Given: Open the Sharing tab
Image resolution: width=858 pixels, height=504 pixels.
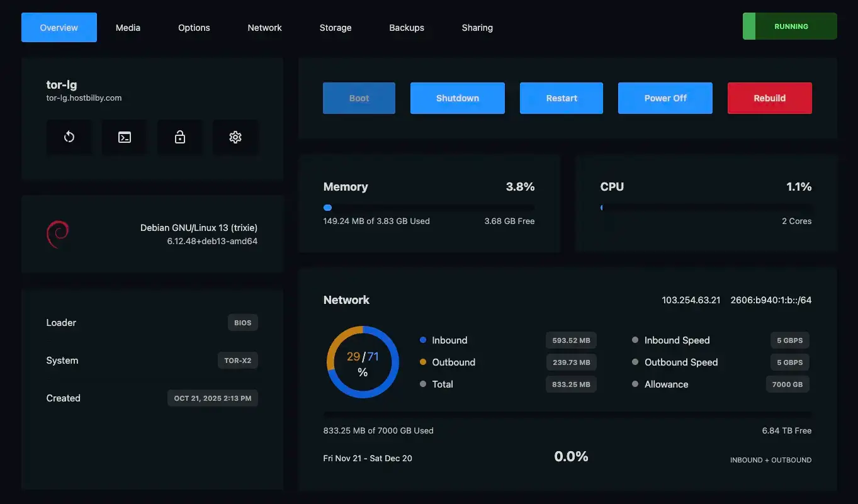Looking at the screenshot, I should click(x=477, y=28).
